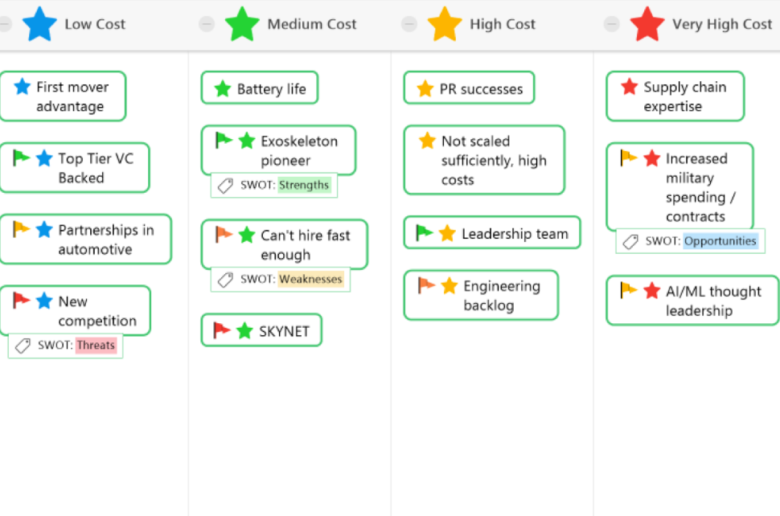Collapse the High Cost column
Image resolution: width=780 pixels, height=516 pixels.
point(409,24)
